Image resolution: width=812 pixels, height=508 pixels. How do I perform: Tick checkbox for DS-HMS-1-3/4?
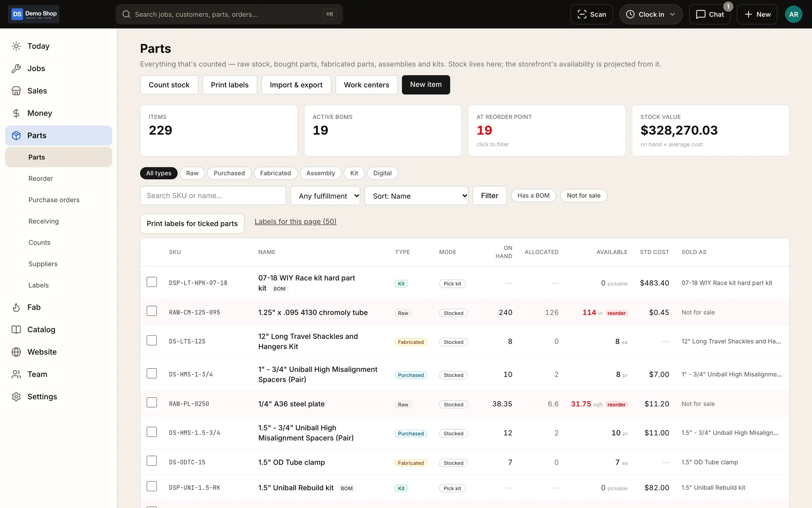[152, 373]
